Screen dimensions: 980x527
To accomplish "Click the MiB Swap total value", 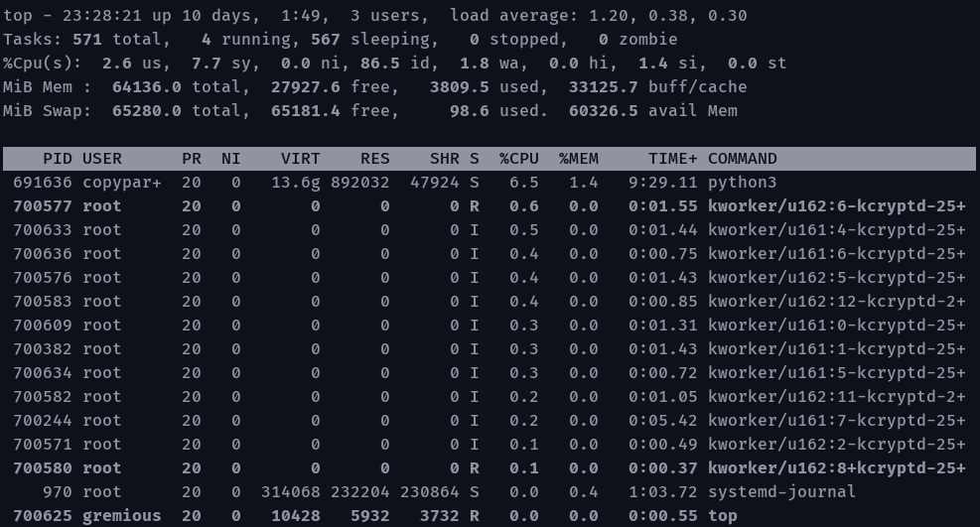I will click(x=146, y=111).
